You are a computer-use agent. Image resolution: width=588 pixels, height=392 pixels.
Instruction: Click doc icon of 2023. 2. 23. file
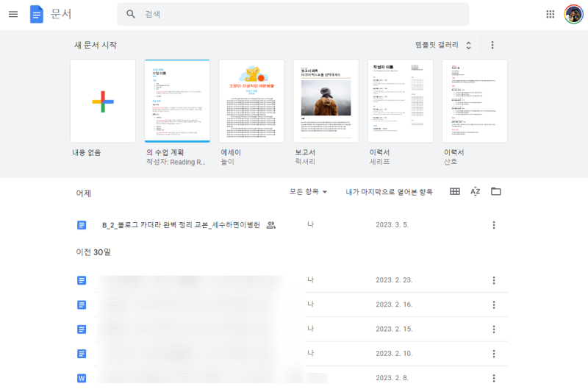[x=82, y=280]
